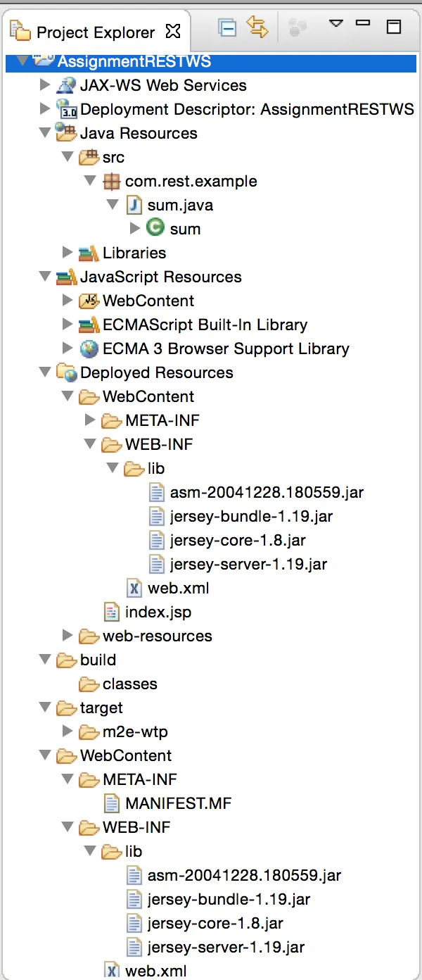This screenshot has height=980, width=422.
Task: Select the classes folder under build
Action: 129,684
